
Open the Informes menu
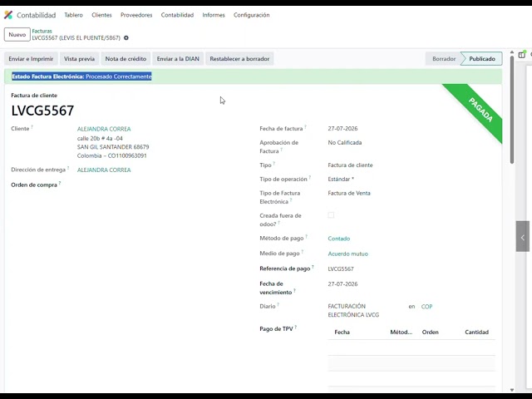coord(214,15)
